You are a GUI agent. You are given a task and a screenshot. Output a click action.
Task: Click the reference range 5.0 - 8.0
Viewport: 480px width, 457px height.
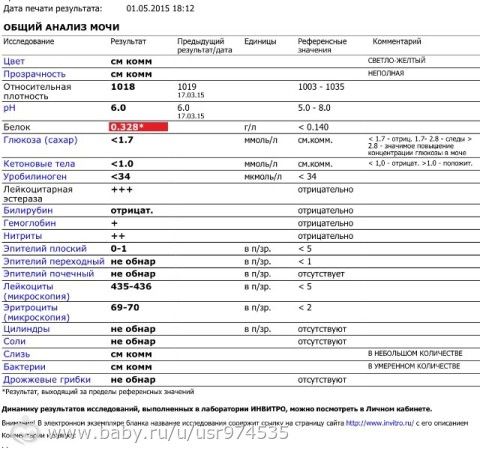[314, 108]
